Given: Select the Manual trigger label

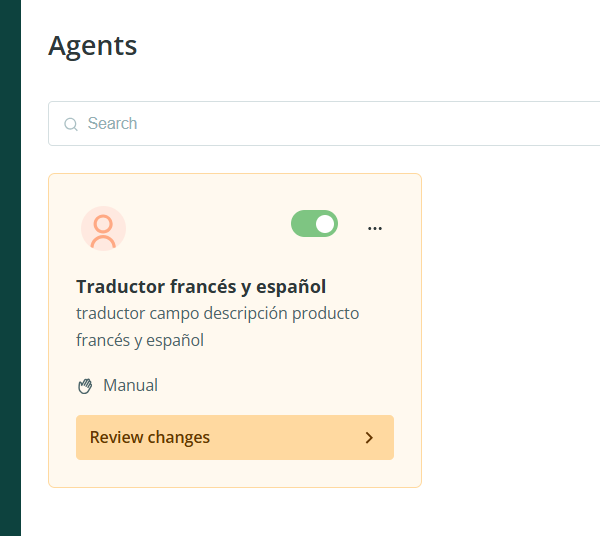Looking at the screenshot, I should (x=130, y=385).
